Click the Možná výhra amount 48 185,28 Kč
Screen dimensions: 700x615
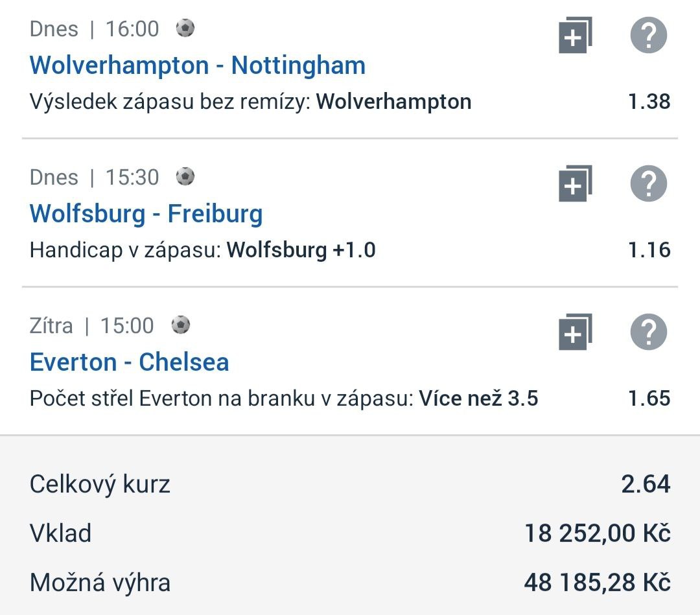(x=598, y=583)
